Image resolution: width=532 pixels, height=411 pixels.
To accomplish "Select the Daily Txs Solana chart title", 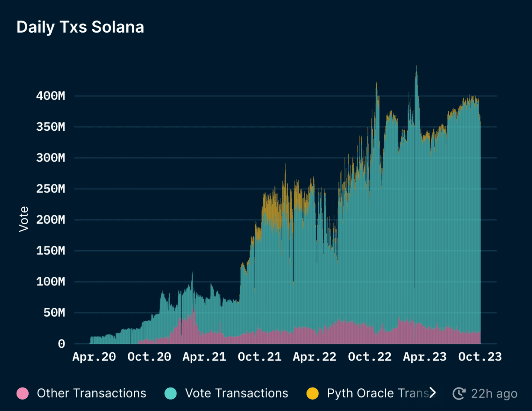I will [80, 27].
